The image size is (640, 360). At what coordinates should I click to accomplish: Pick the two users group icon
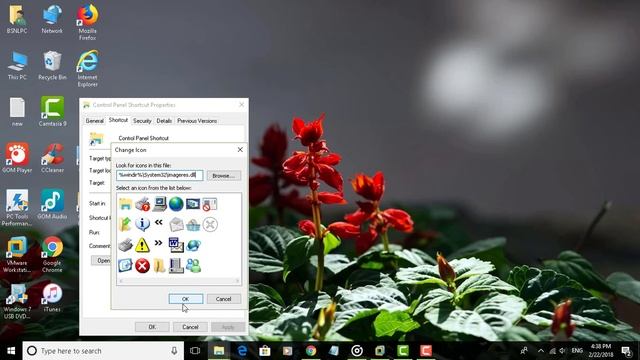coord(193,266)
